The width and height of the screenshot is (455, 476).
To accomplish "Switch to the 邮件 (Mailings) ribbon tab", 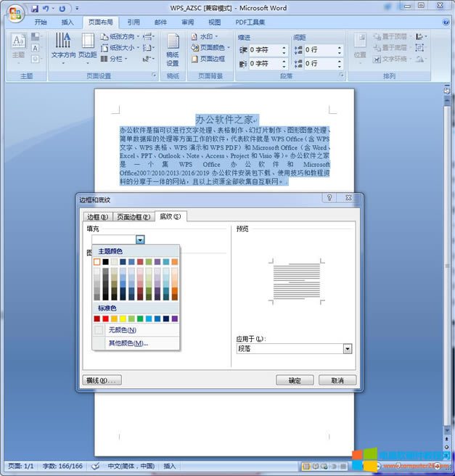I will coord(160,22).
